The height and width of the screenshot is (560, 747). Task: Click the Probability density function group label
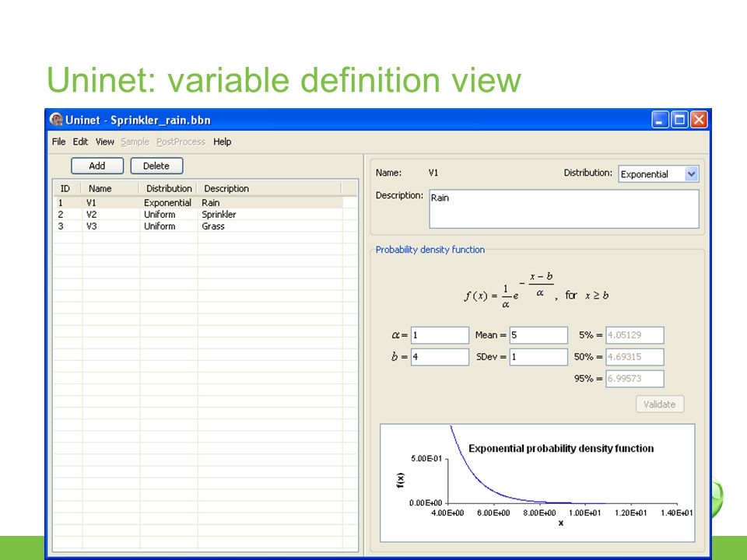pyautogui.click(x=430, y=250)
